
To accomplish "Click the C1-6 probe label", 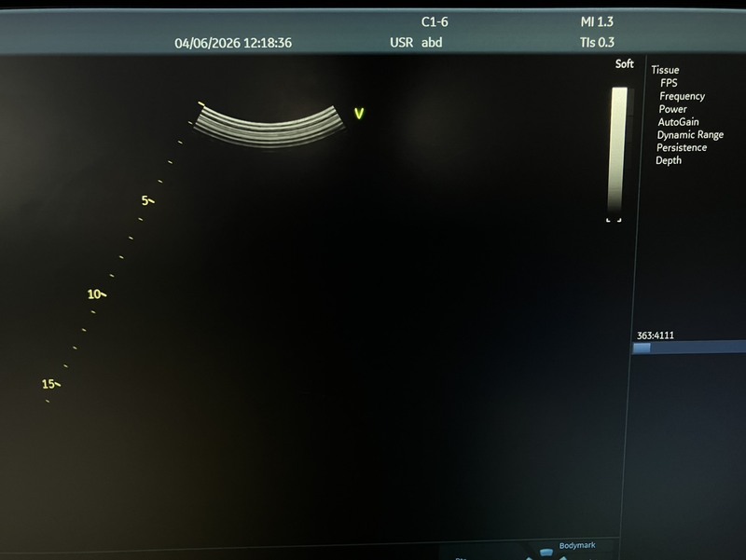I will tap(435, 20).
